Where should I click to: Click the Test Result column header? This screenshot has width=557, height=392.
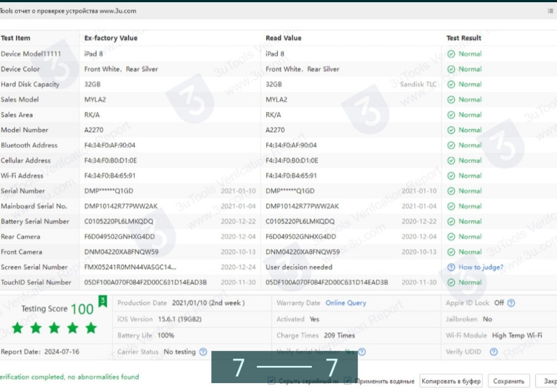click(463, 38)
